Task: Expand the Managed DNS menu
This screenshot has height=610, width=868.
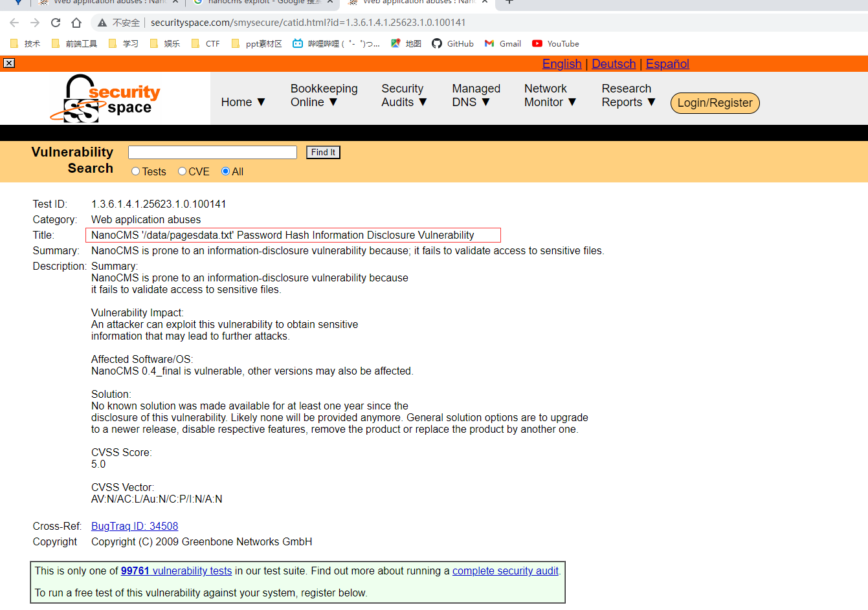Action: pos(476,96)
